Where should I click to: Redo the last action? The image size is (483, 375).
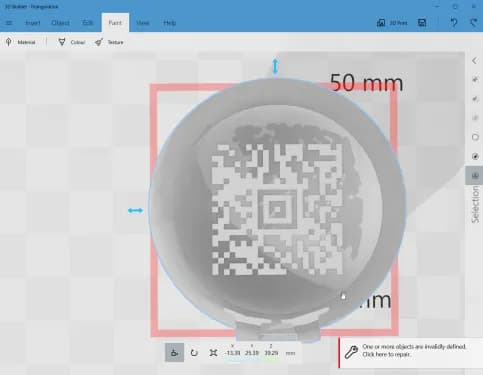point(474,23)
